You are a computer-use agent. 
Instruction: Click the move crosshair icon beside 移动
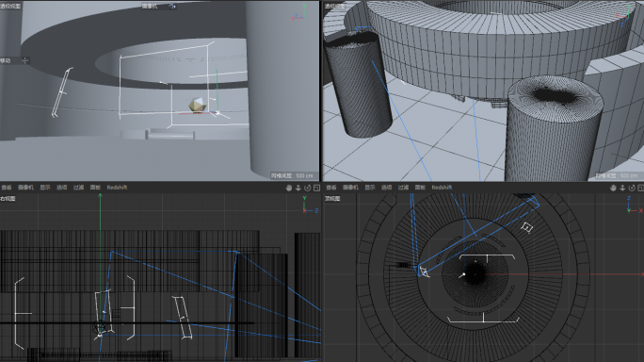[25, 61]
